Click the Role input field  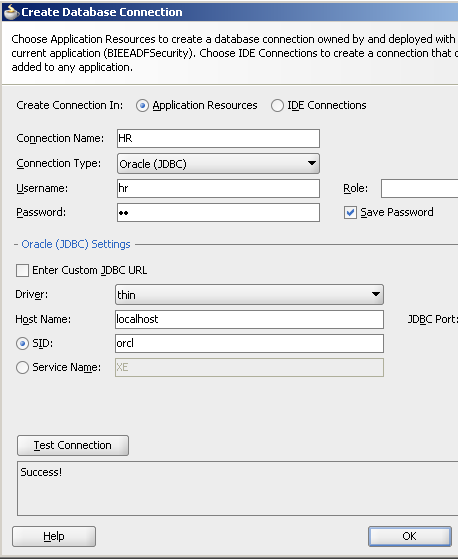pos(420,188)
